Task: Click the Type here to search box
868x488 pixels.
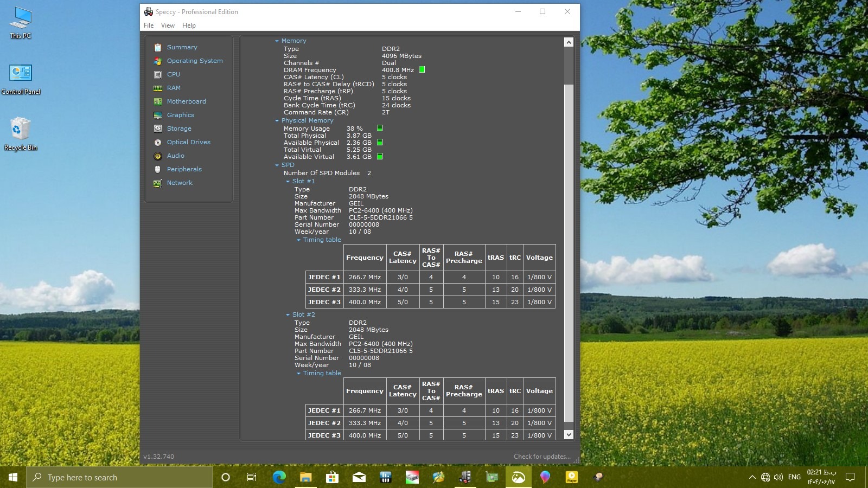Action: pos(119,477)
